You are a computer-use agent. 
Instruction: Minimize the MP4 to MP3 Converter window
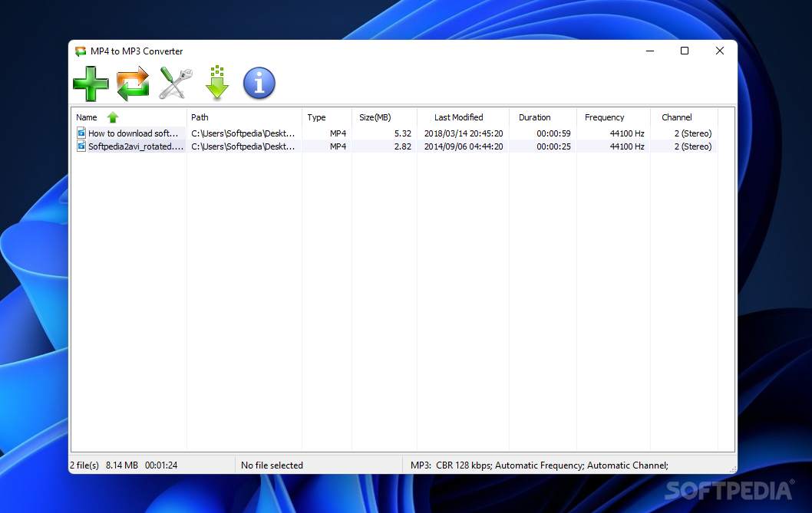650,51
